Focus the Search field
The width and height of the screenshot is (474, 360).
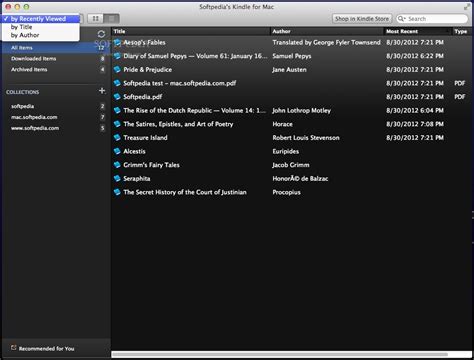[432, 19]
